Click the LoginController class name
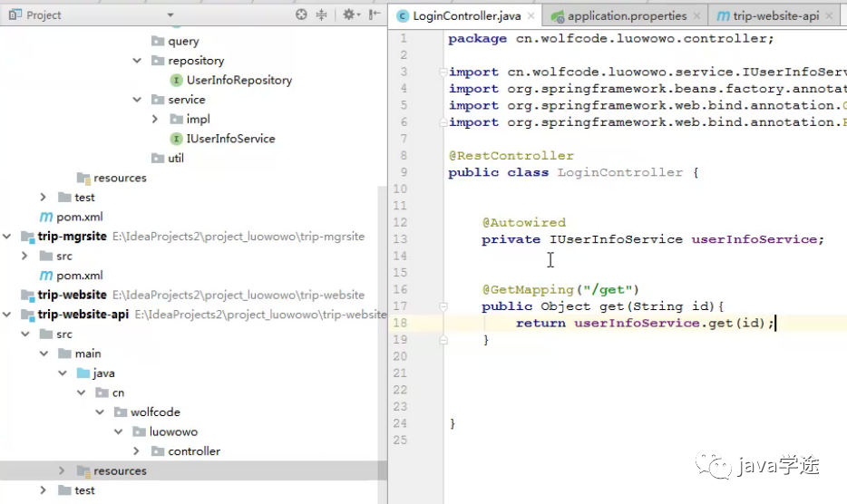This screenshot has width=847, height=504. pos(620,172)
